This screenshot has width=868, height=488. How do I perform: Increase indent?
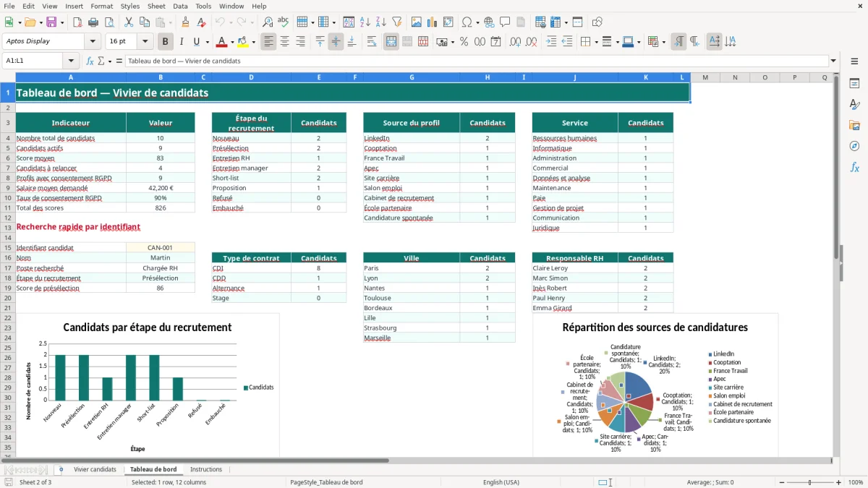point(551,42)
